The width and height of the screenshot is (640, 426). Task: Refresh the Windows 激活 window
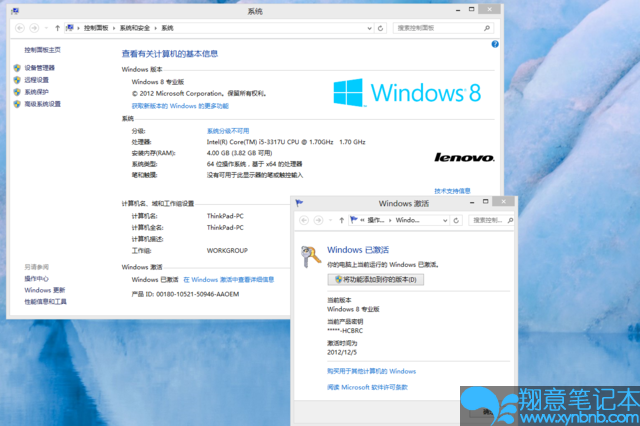456,220
